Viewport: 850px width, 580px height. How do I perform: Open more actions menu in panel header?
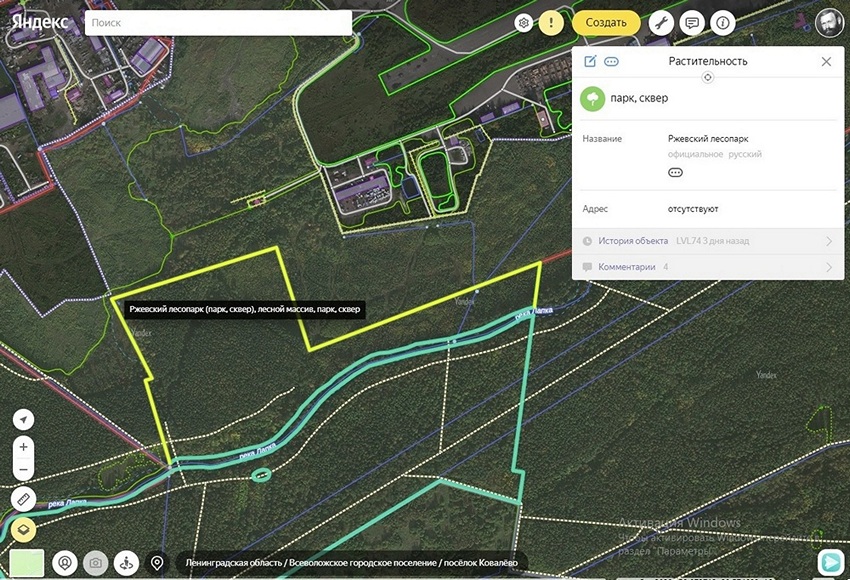click(x=612, y=61)
